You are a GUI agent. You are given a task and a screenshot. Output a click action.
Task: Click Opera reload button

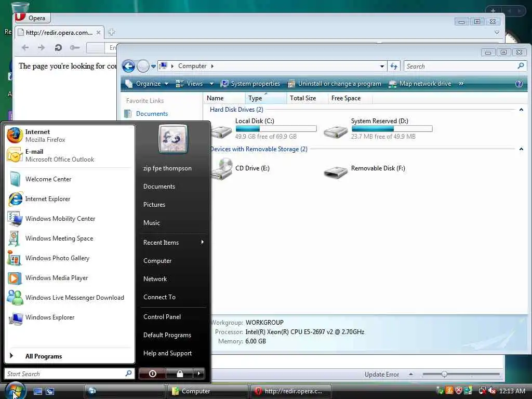point(58,47)
